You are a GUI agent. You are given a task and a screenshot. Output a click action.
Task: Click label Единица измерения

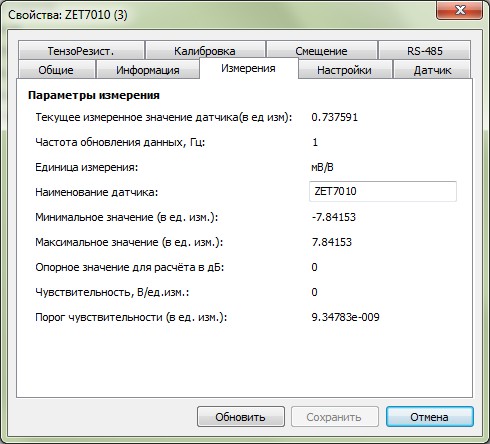coord(87,167)
